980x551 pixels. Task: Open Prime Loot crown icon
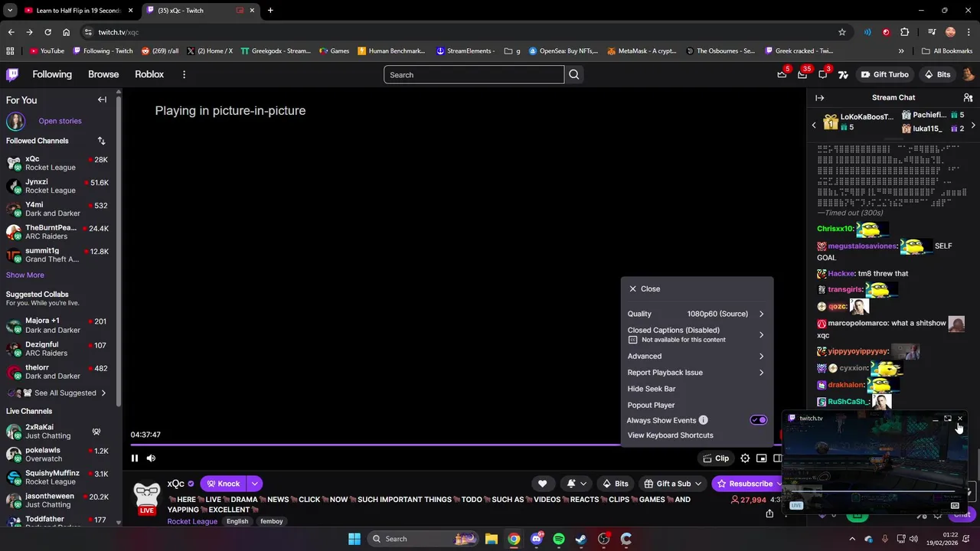click(782, 74)
